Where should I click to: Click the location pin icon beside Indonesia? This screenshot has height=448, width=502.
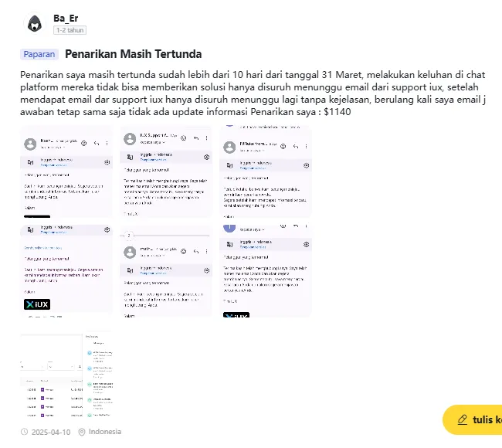tap(82, 432)
